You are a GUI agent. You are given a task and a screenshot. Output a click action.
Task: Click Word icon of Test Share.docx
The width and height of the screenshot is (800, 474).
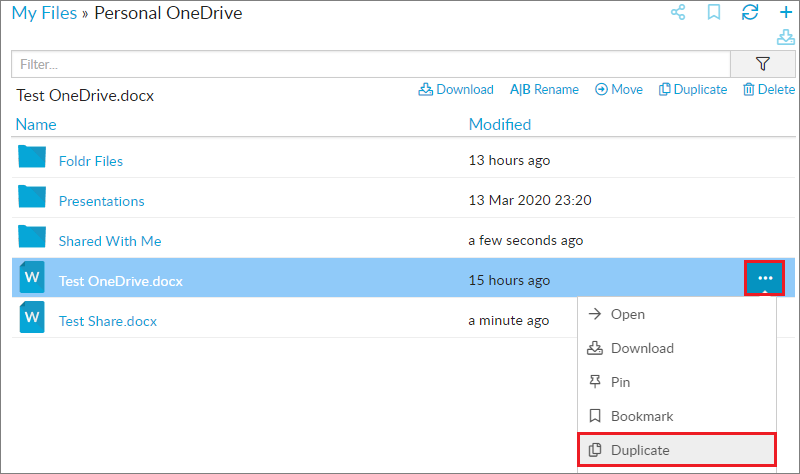click(x=32, y=317)
